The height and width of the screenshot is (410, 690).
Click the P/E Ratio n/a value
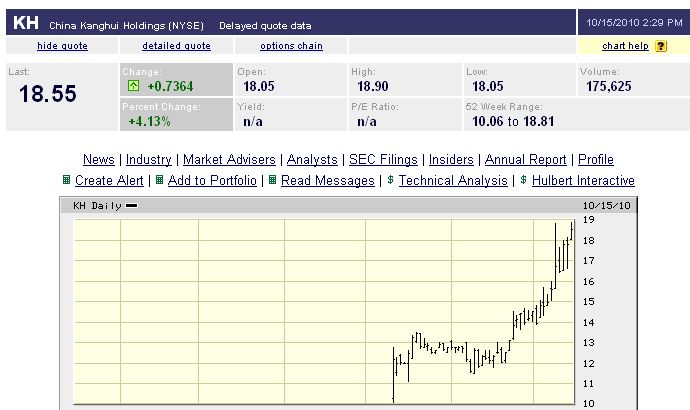click(x=367, y=121)
